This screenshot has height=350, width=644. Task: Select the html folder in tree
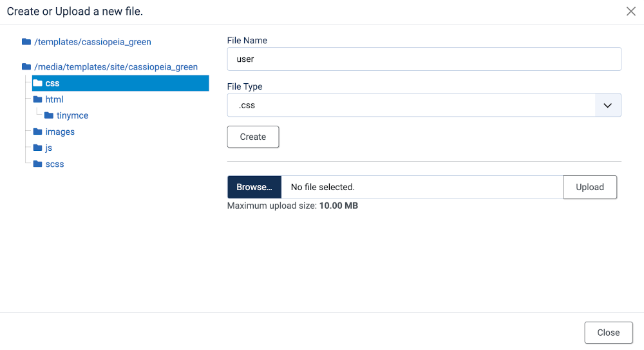[54, 99]
